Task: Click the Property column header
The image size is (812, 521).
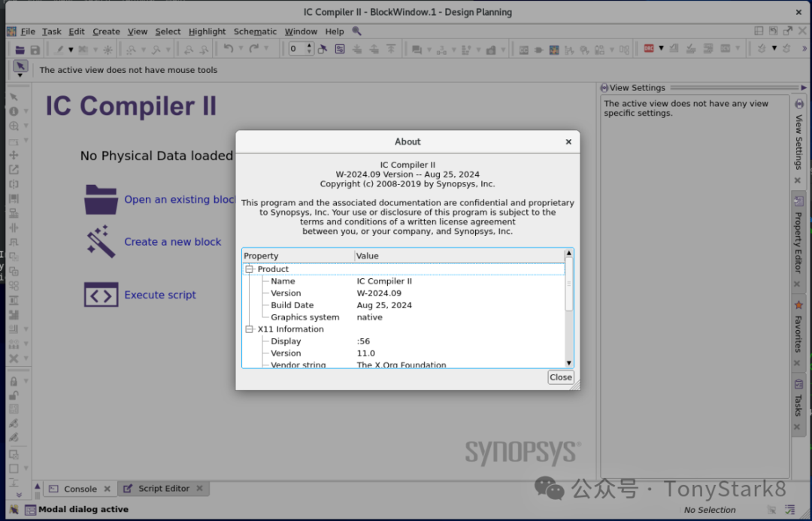Action: pos(298,256)
